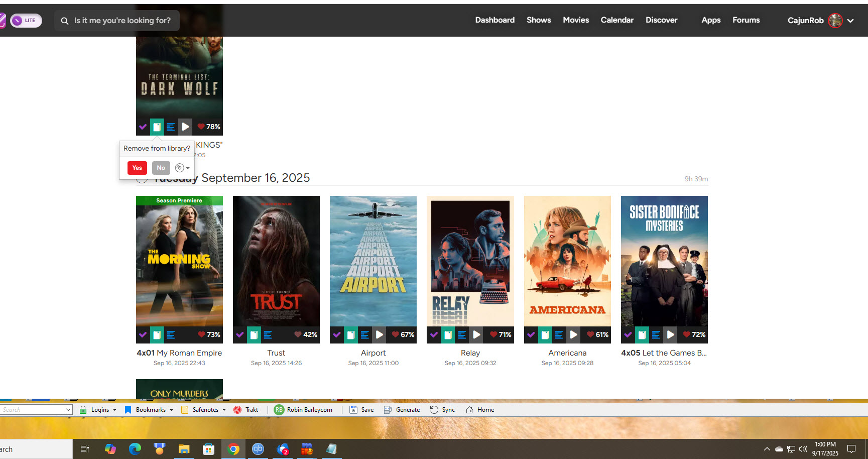Expand the Logins dropdown in password toolbar
Image resolution: width=868 pixels, height=459 pixels.
point(114,410)
